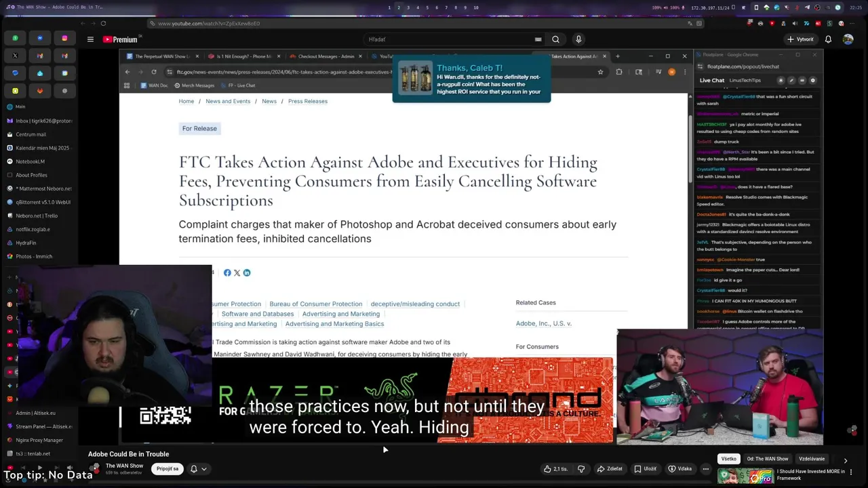868x488 pixels.
Task: Open the browser toolbar overflow ellipsis
Action: coord(852,23)
